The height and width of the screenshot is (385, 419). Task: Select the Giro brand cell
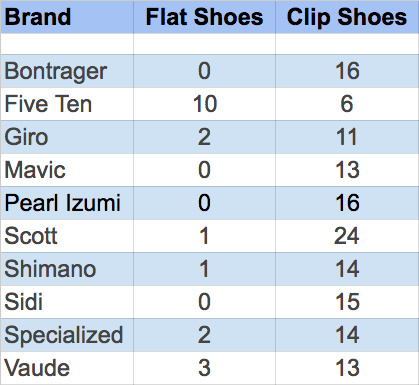[67, 137]
